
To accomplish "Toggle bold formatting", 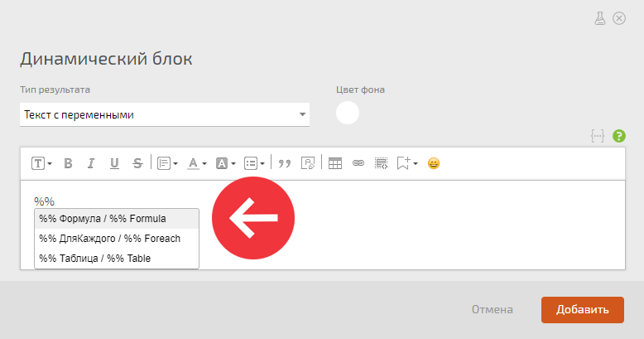I will [68, 163].
